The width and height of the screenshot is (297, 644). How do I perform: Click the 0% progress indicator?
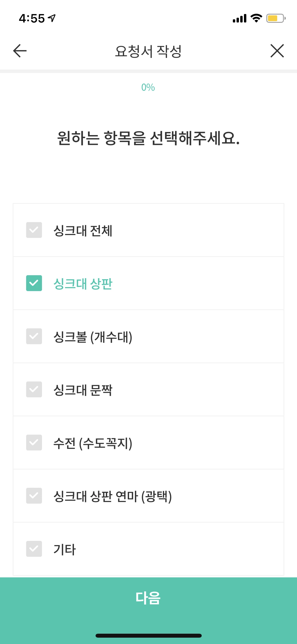tap(148, 87)
